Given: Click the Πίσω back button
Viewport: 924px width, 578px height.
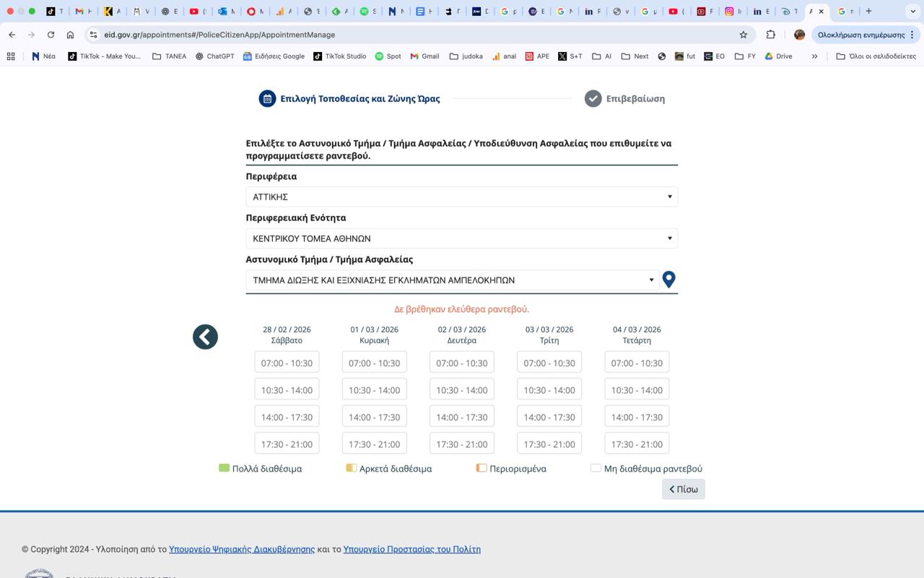Looking at the screenshot, I should 683,489.
